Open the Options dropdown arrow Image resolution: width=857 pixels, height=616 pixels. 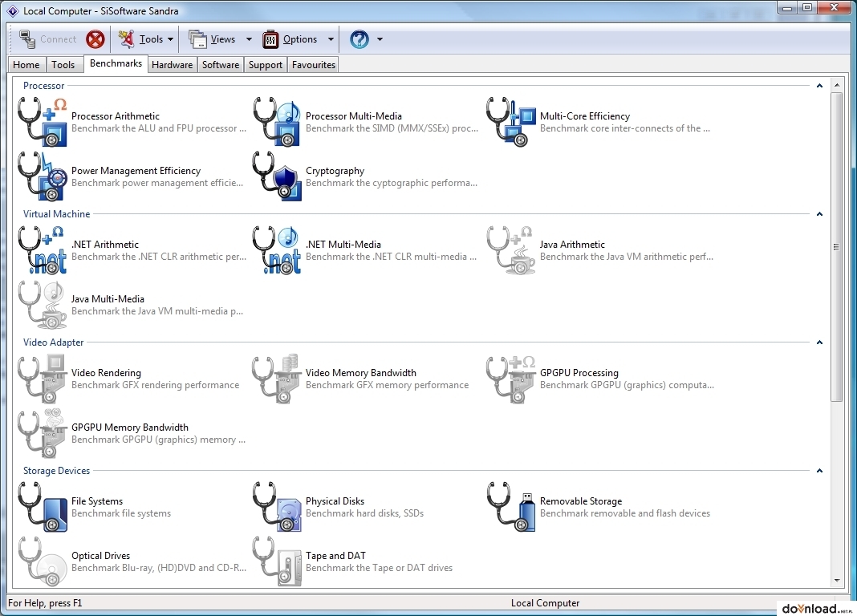coord(331,39)
